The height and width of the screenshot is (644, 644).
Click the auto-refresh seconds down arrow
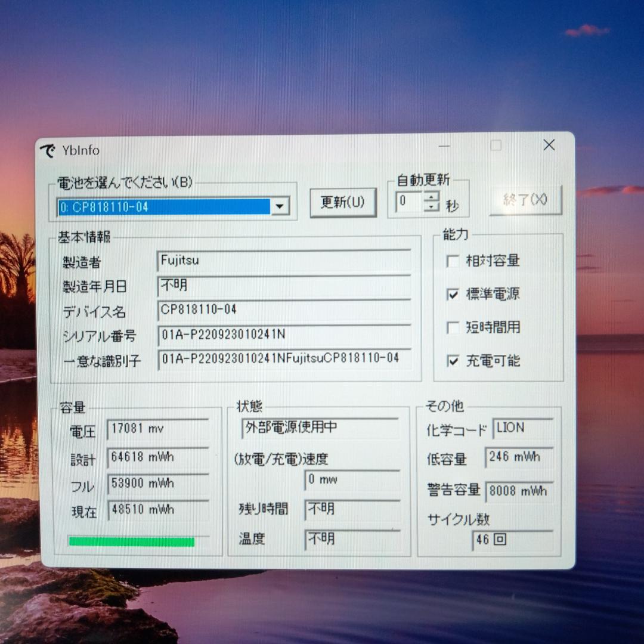point(431,207)
